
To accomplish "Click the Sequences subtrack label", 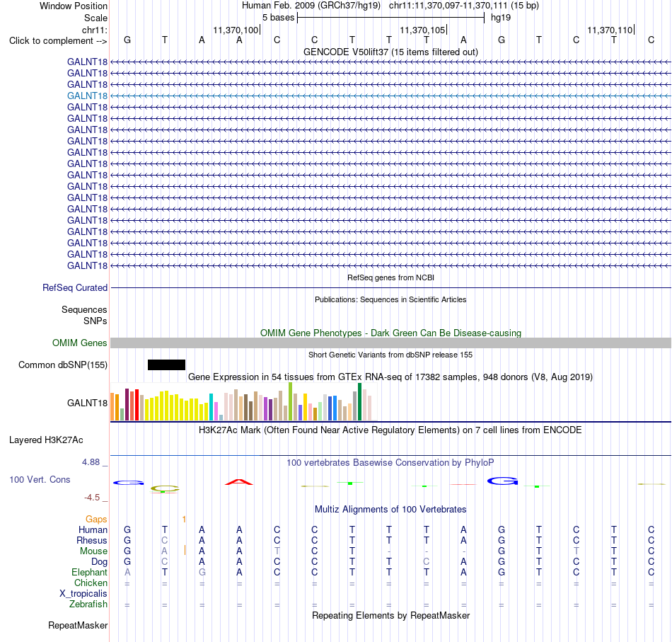I will (84, 309).
